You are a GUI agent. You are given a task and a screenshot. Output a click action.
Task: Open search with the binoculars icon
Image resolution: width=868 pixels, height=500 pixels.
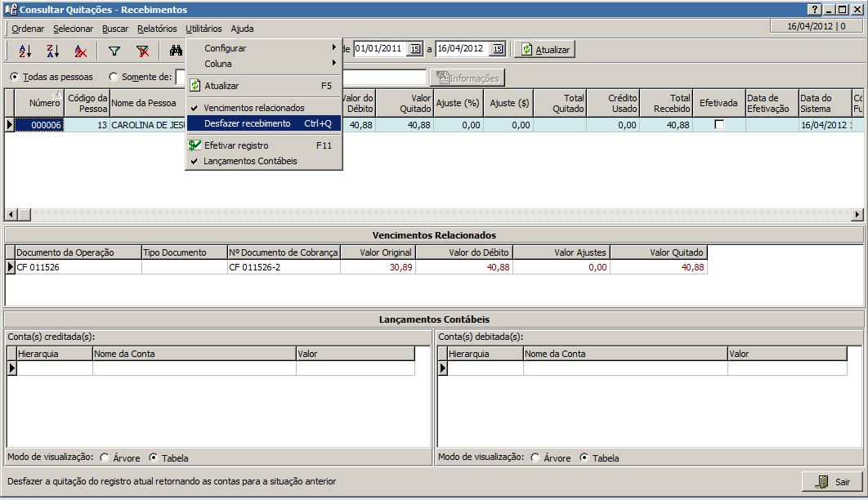(176, 51)
